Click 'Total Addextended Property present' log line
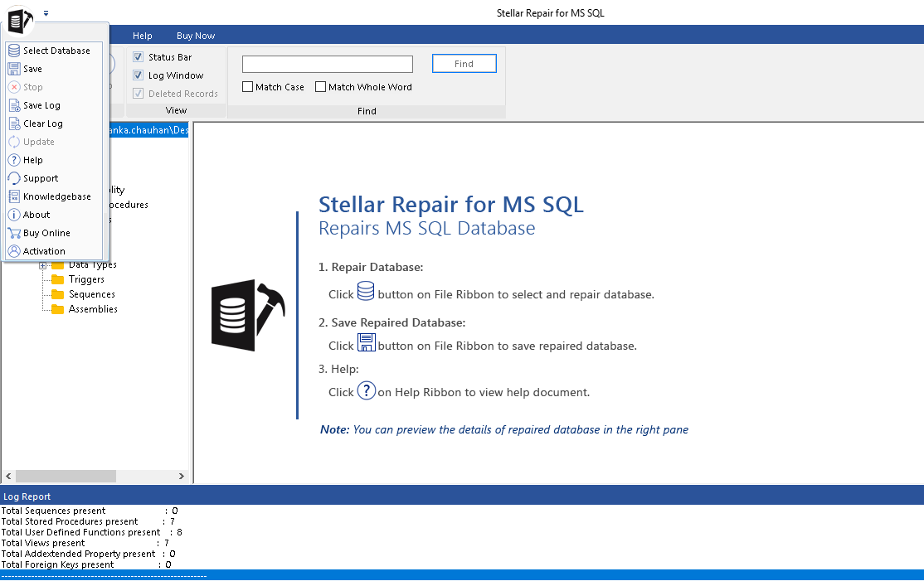 coord(88,554)
